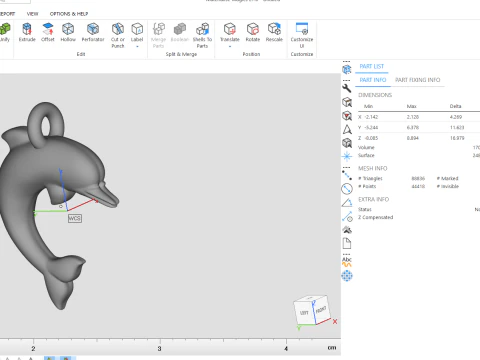The height and width of the screenshot is (360, 480).
Task: Click the '# Triangles' label in Mesh Info
Action: point(370,178)
